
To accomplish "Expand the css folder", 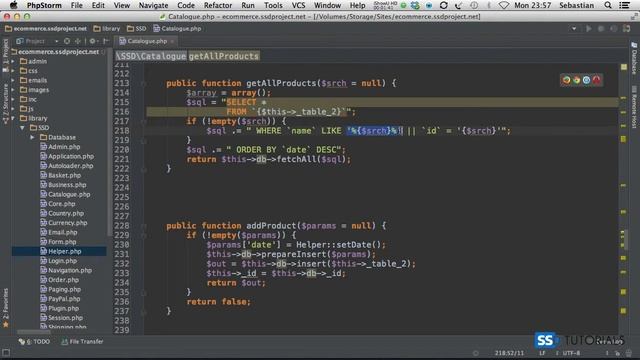I will [13, 71].
